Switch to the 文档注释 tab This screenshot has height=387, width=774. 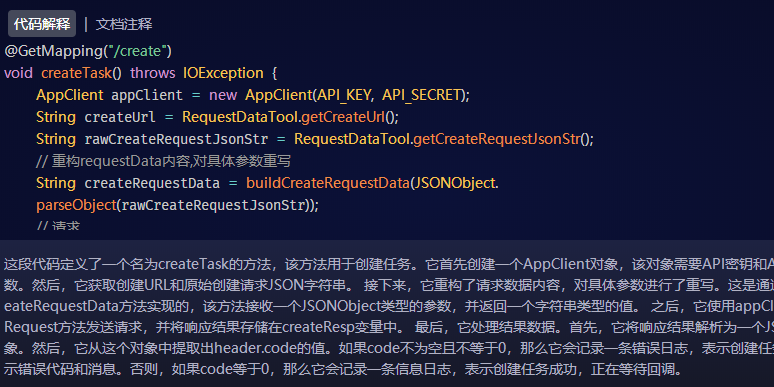coord(124,24)
